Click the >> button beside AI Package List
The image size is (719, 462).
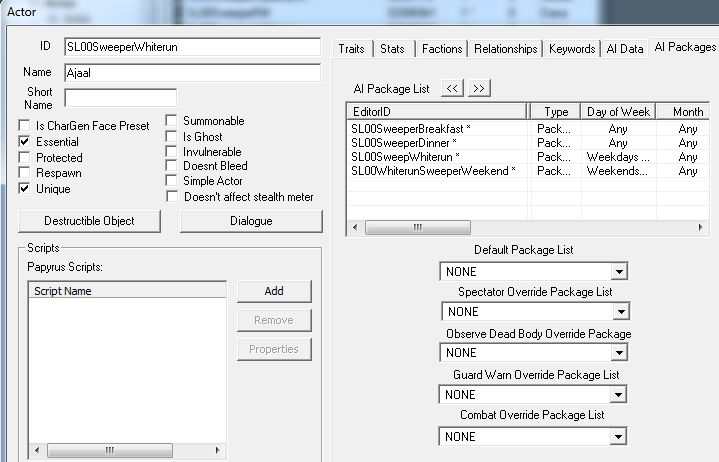tap(479, 88)
